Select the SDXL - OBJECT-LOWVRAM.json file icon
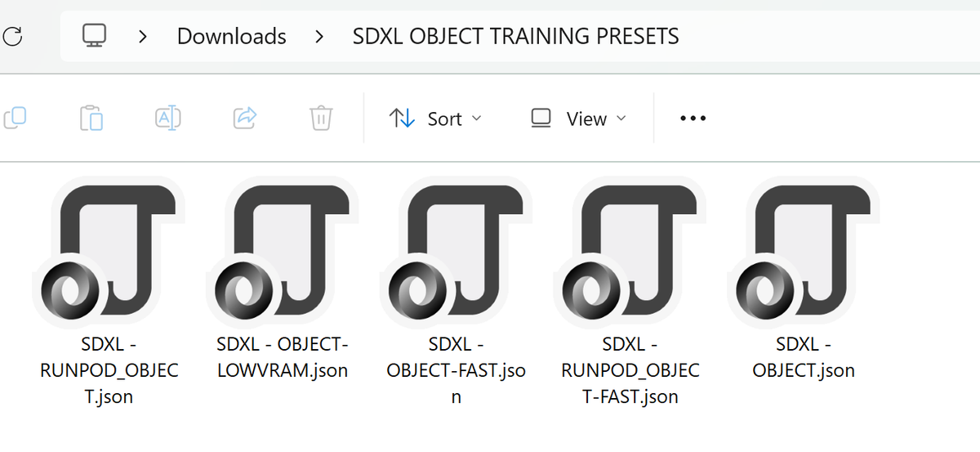 click(283, 253)
